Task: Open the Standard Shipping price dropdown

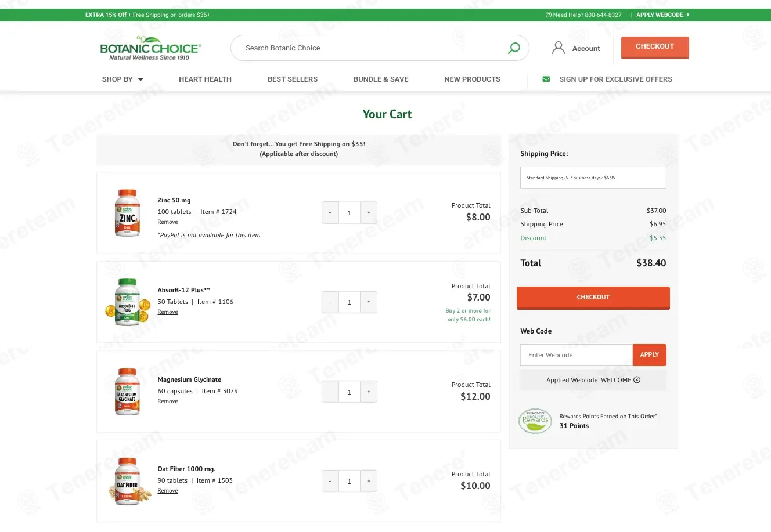Action: point(593,178)
